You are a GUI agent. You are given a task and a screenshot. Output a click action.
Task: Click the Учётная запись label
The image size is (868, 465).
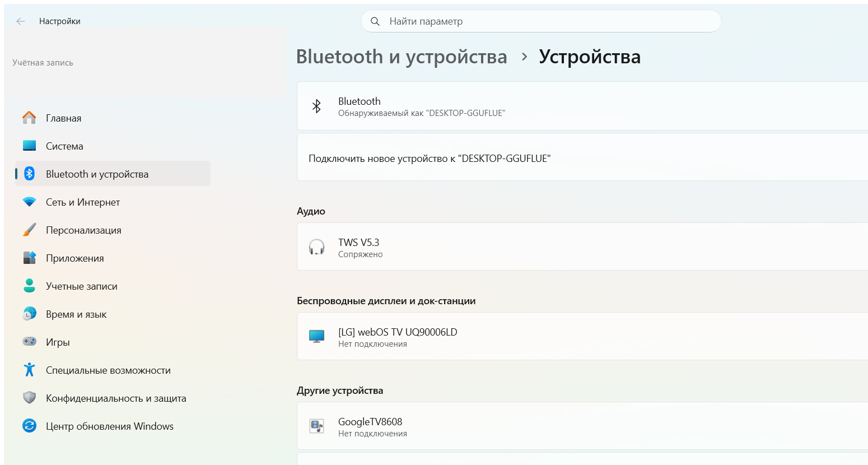point(43,63)
